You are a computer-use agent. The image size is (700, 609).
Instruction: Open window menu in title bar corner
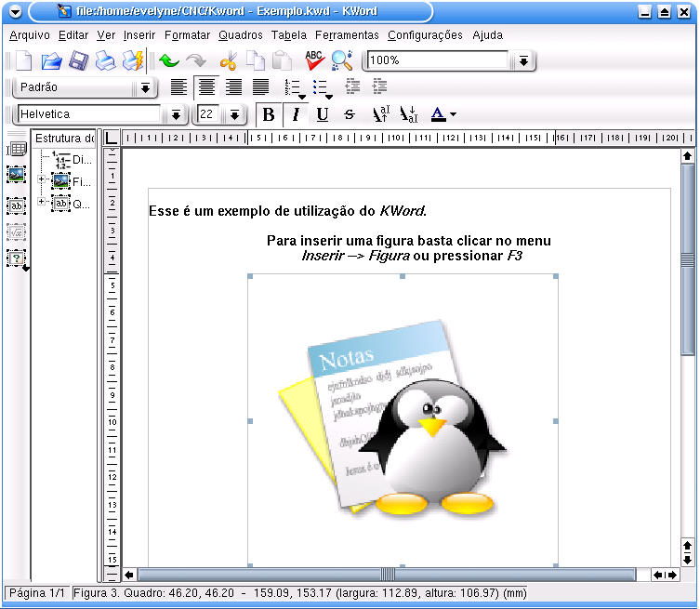15,11
